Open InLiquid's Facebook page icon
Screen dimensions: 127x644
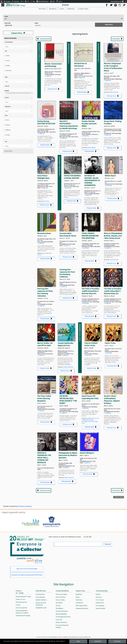click(107, 5)
